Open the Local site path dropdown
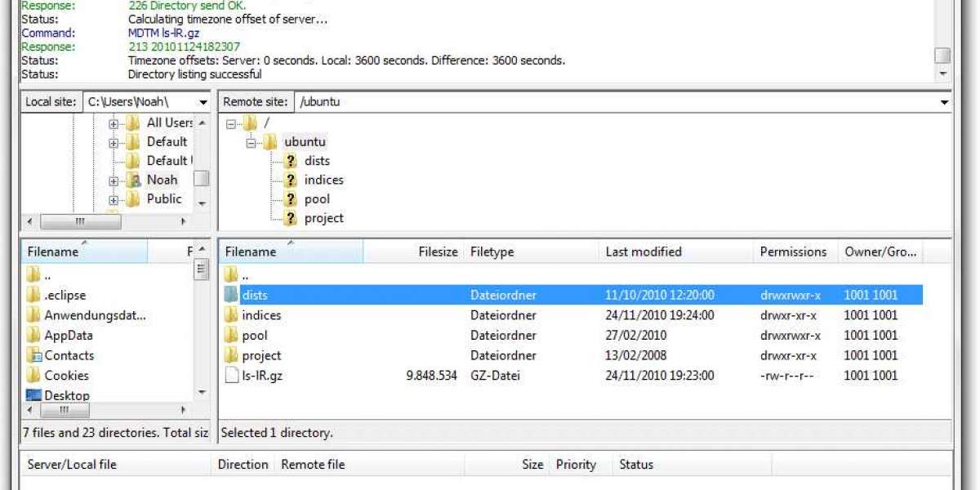This screenshot has width=980, height=490. (203, 103)
